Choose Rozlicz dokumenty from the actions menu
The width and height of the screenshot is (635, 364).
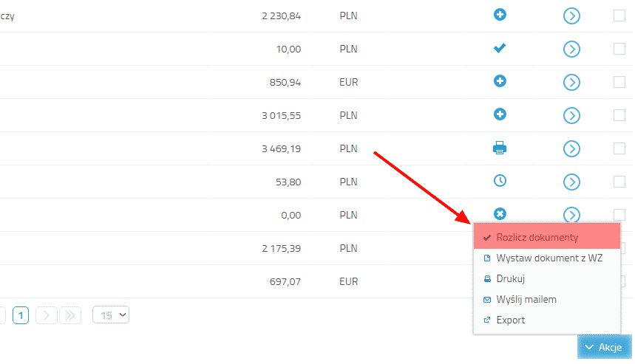(x=537, y=238)
